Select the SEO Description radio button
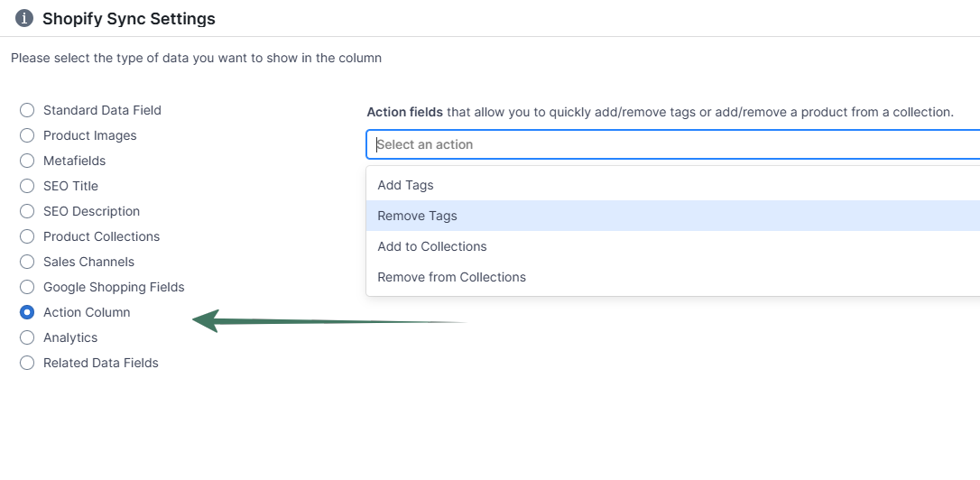This screenshot has width=980, height=480. tap(27, 211)
